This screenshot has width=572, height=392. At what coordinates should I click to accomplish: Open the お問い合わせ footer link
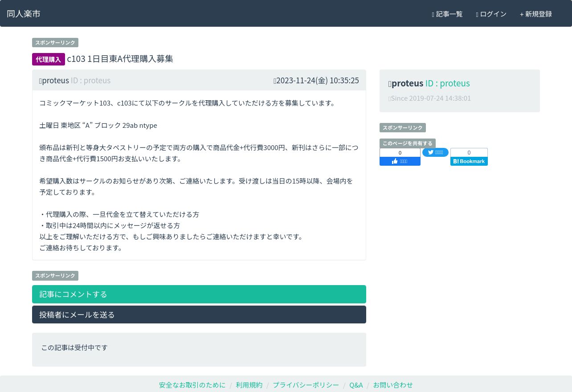tap(393, 385)
